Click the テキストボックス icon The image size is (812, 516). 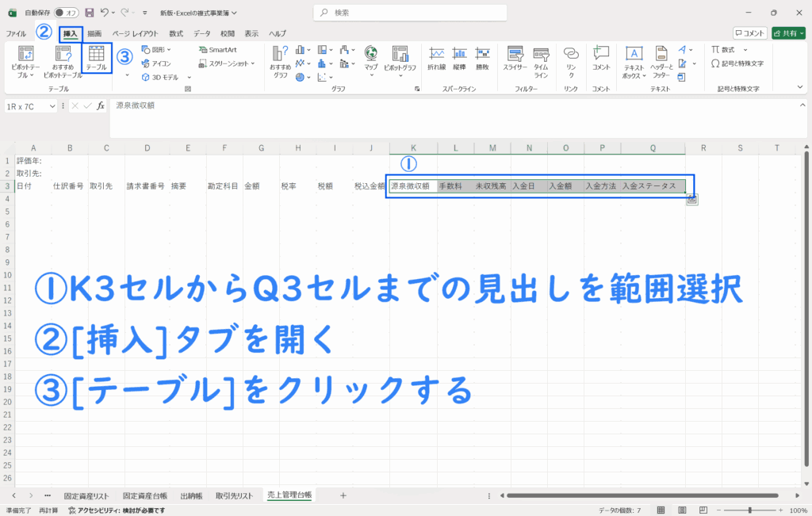click(x=634, y=60)
